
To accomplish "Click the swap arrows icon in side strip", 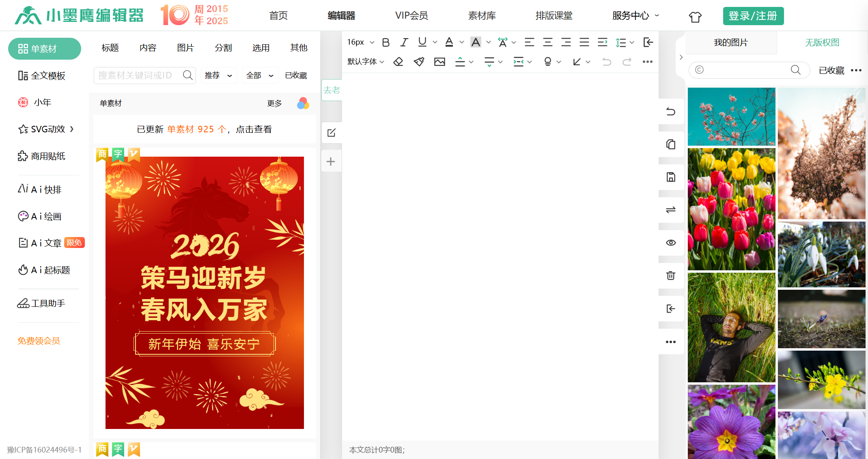I will coord(671,210).
